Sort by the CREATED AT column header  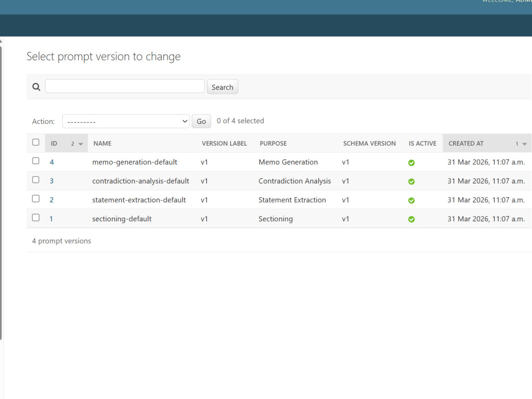click(466, 144)
